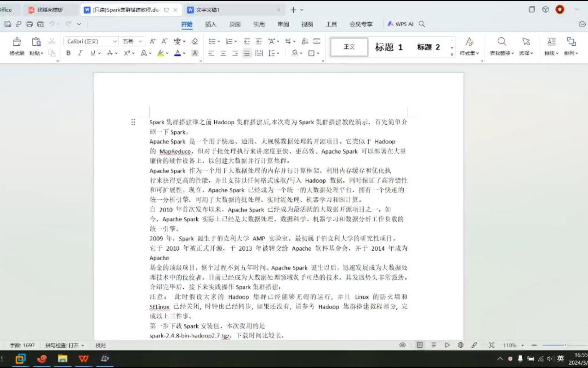Image resolution: width=588 pixels, height=368 pixels.
Task: Toggle character shading A button
Action: 195,53
